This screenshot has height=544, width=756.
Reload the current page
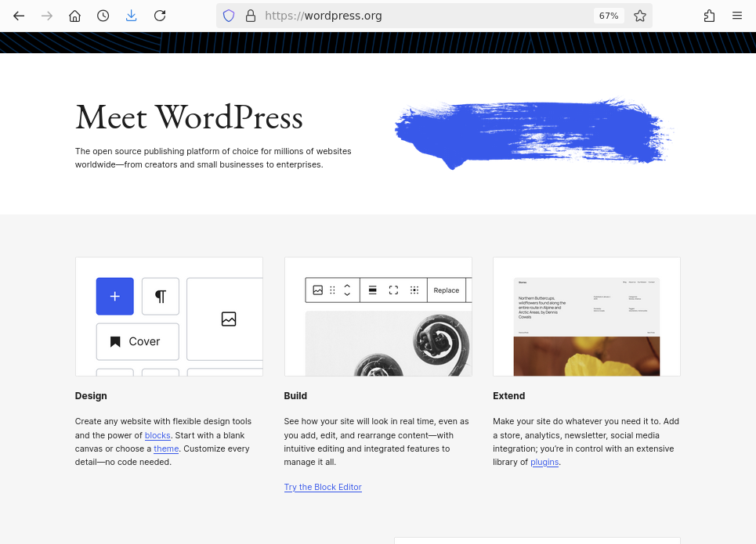click(x=160, y=16)
